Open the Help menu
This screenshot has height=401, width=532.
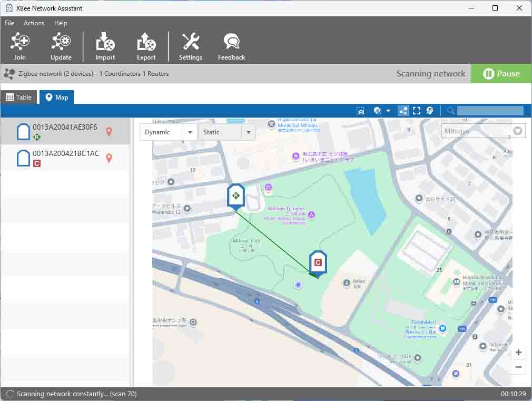(x=61, y=23)
